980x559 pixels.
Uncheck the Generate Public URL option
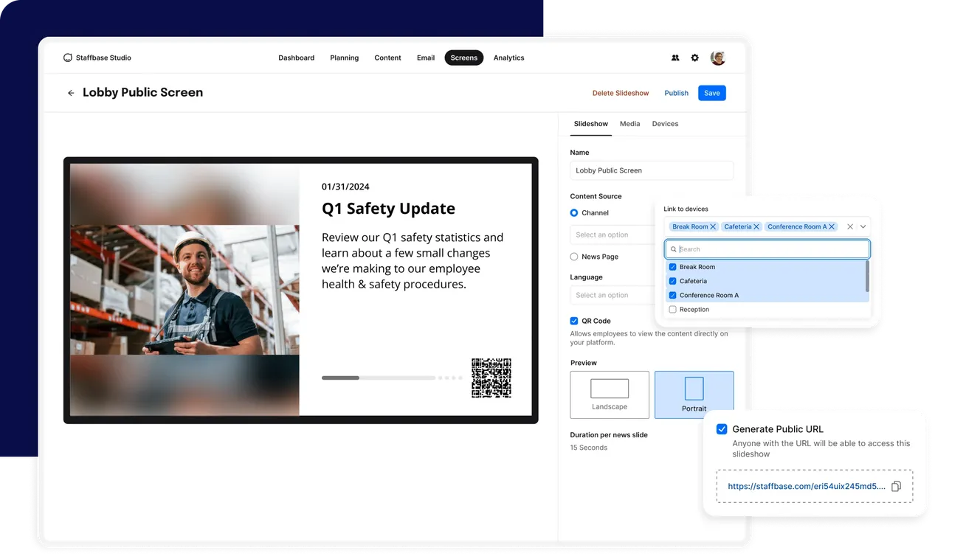pyautogui.click(x=721, y=428)
